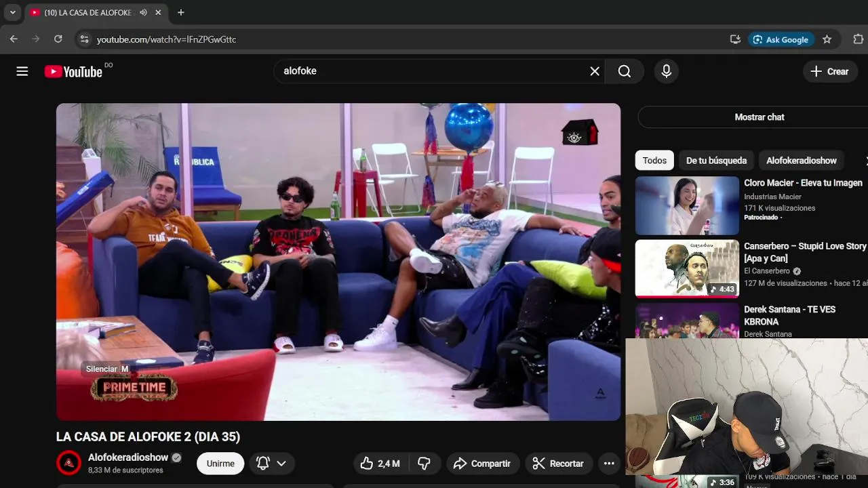868x488 pixels.
Task: Click Canserbero – Stupid Love Story title
Action: click(805, 252)
